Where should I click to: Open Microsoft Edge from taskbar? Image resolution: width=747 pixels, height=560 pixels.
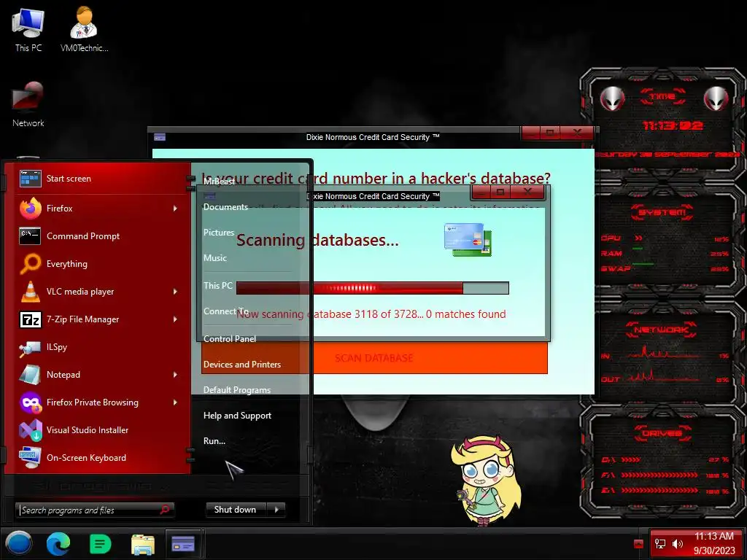pyautogui.click(x=58, y=544)
